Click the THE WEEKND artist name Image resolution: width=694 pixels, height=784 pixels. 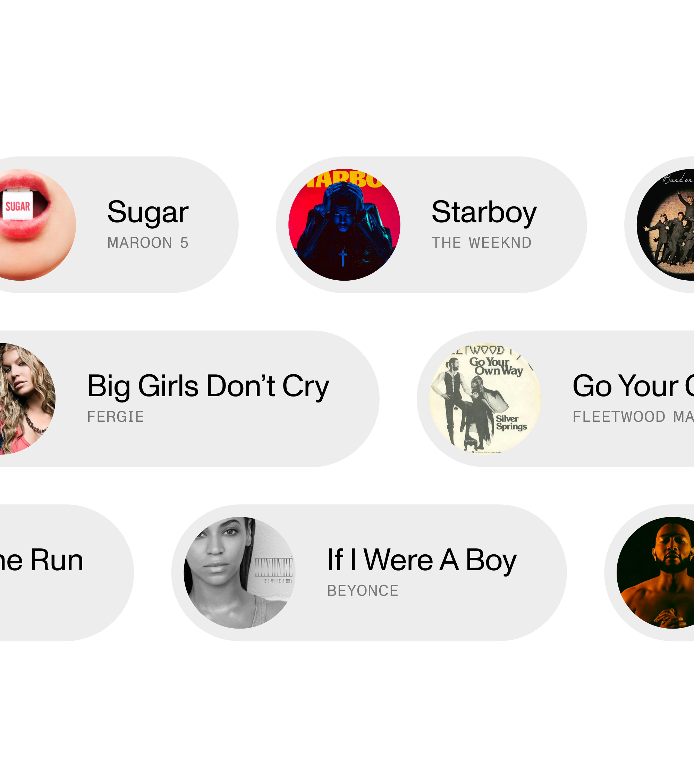[482, 243]
